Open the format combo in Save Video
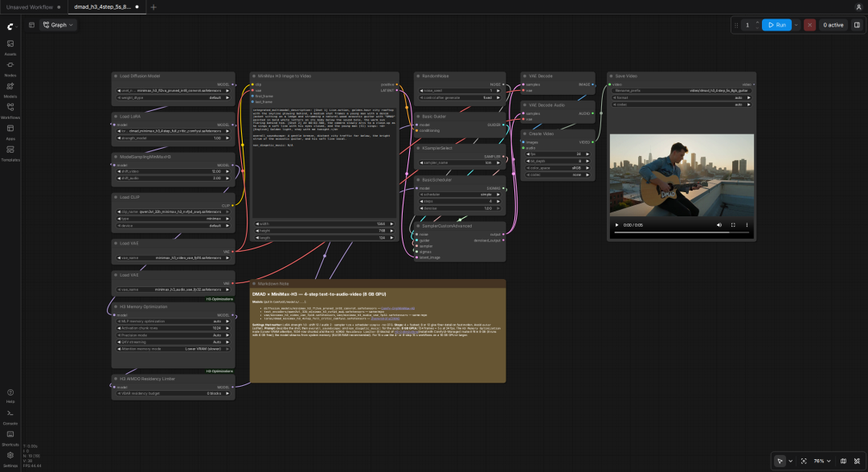 click(682, 97)
